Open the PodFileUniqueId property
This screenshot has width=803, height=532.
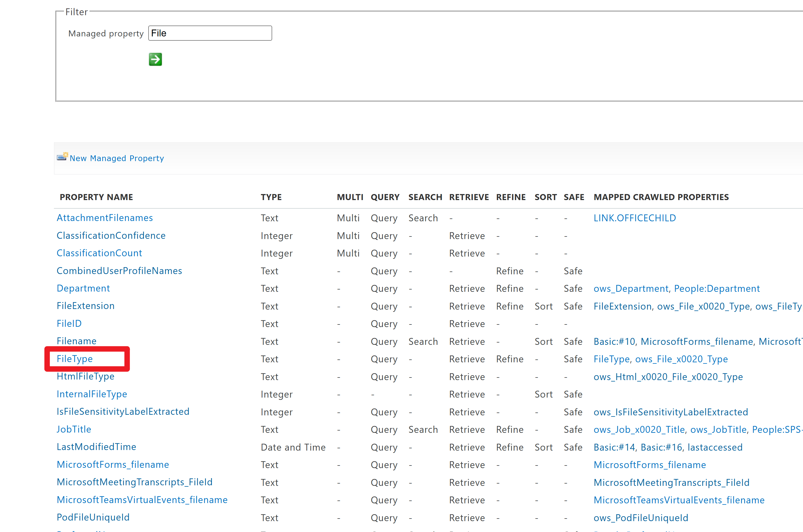click(x=93, y=517)
